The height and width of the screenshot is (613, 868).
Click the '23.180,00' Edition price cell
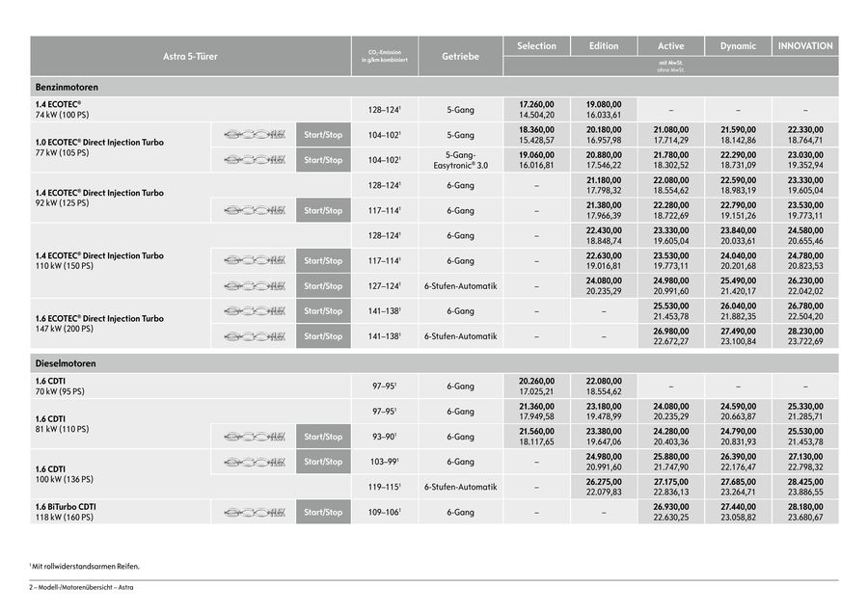point(604,412)
